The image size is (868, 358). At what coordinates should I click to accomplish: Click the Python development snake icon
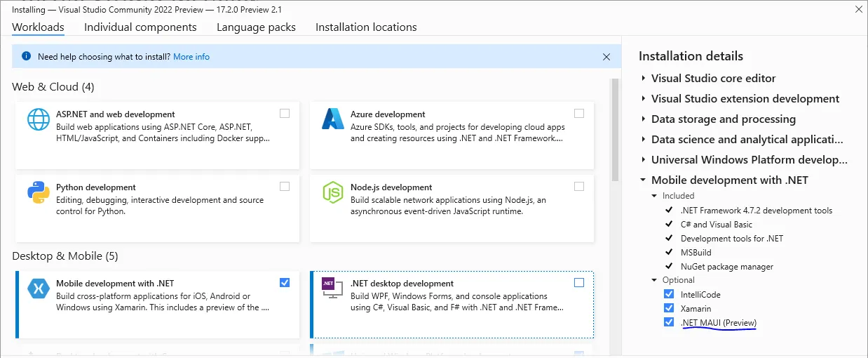point(39,192)
